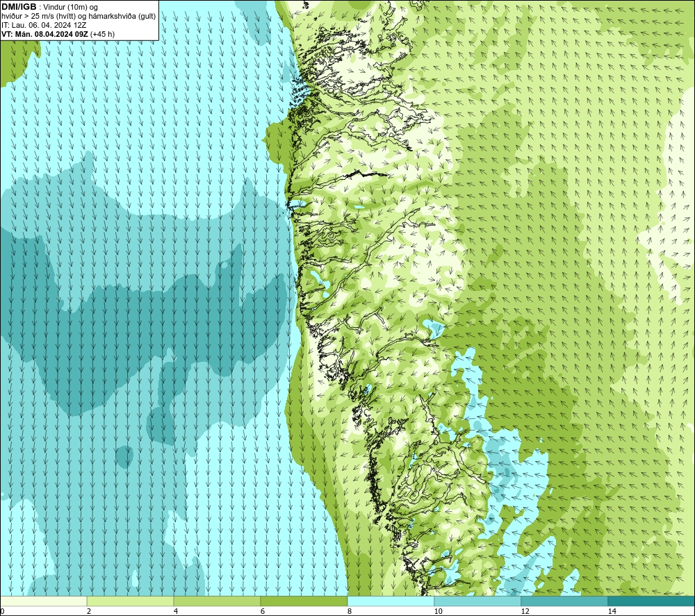Click the 6–8 m/s olive green legend swatch
695x616 pixels.
pyautogui.click(x=304, y=601)
